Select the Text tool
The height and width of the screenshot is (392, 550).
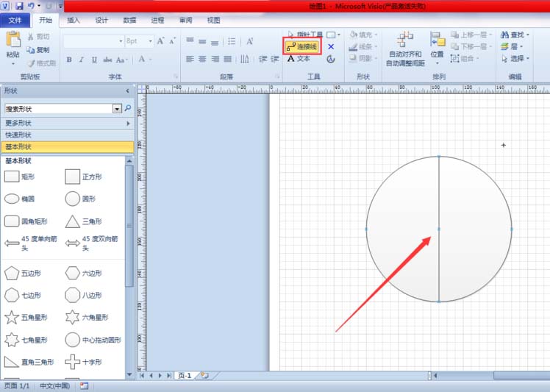point(299,59)
